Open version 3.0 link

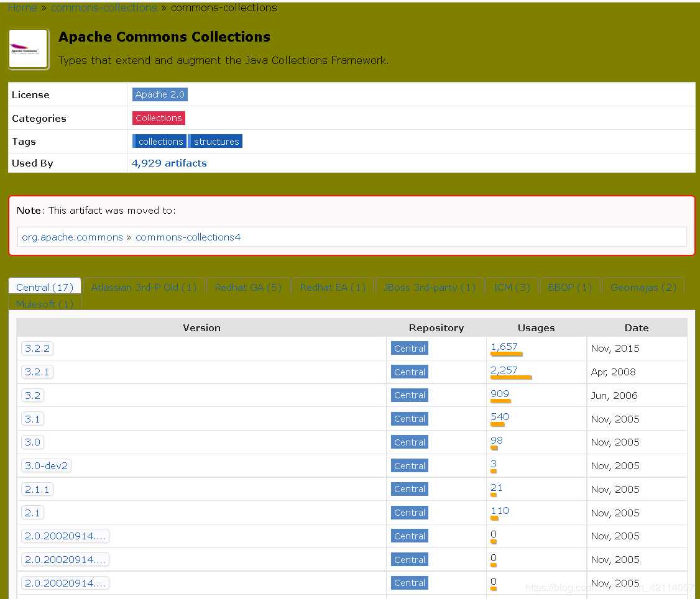click(32, 442)
